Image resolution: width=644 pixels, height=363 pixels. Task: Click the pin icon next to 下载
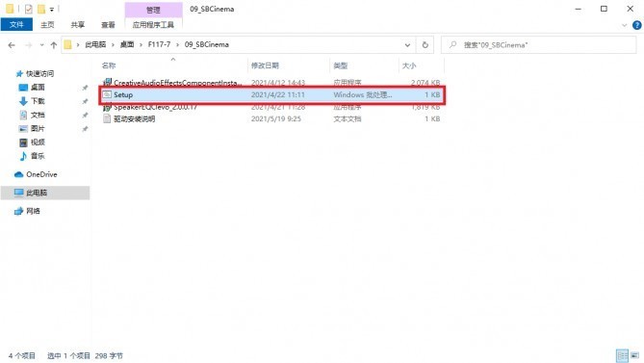tap(85, 101)
